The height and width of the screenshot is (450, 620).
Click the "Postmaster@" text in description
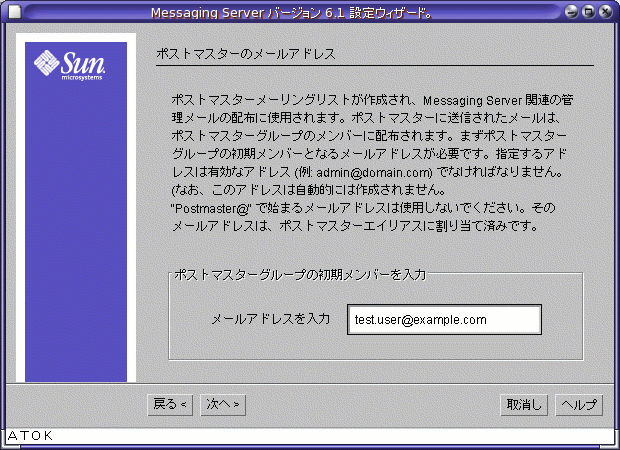pyautogui.click(x=212, y=208)
